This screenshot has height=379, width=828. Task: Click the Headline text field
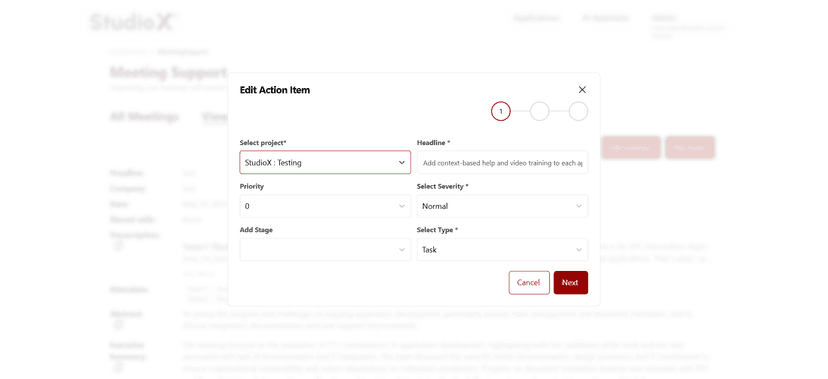502,163
